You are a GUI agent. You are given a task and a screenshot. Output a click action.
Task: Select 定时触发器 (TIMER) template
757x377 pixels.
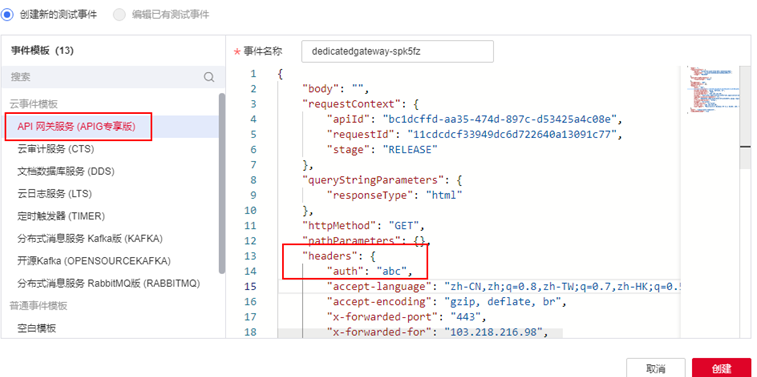[61, 216]
